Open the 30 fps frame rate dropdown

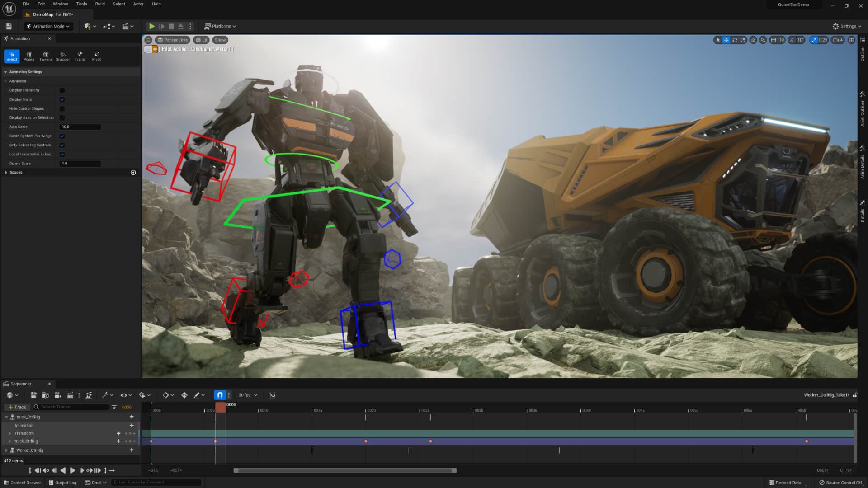click(246, 394)
